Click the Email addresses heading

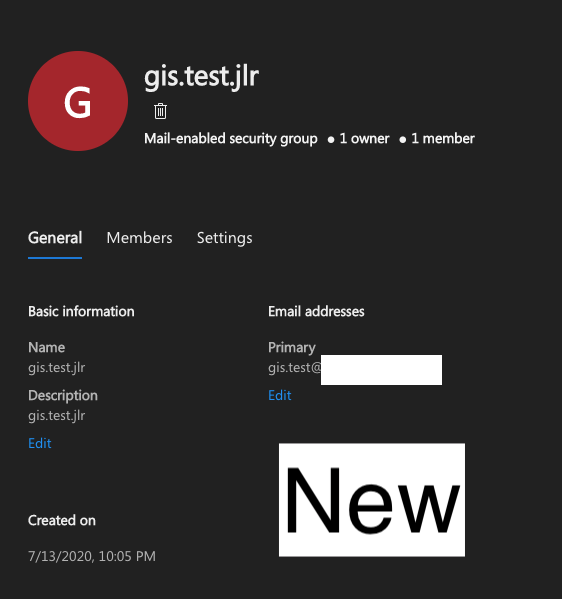click(316, 311)
